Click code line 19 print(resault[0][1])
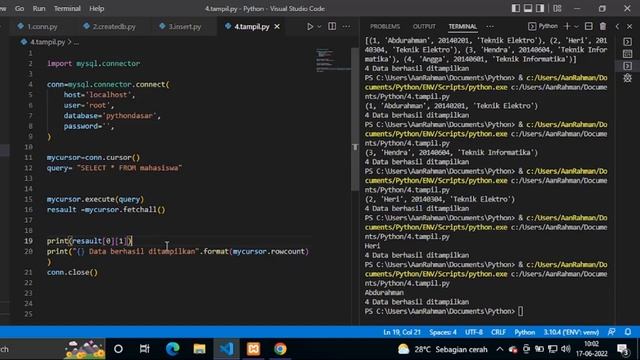 (x=90, y=241)
